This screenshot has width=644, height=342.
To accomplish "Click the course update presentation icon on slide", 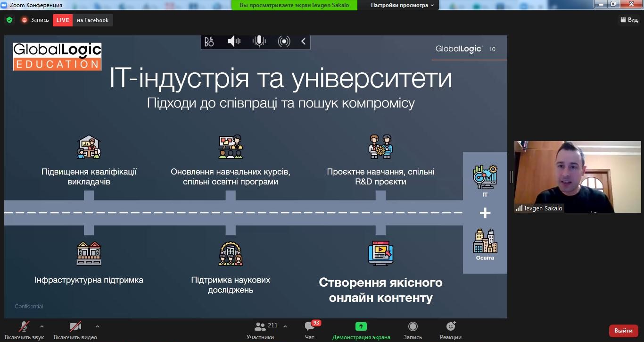I will click(x=231, y=147).
